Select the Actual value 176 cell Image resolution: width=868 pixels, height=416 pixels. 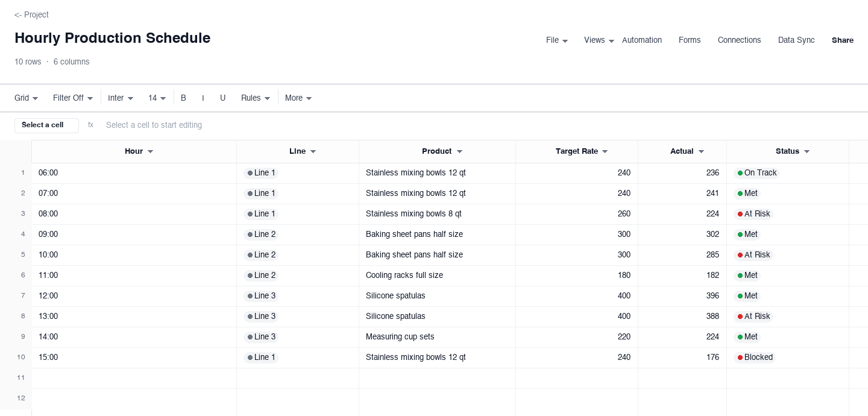click(x=682, y=358)
